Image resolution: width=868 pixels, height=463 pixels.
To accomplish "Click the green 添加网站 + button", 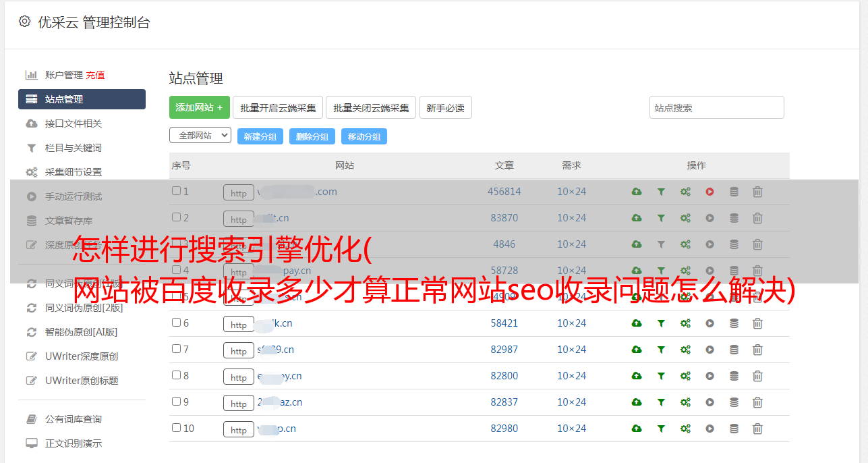I will point(199,107).
